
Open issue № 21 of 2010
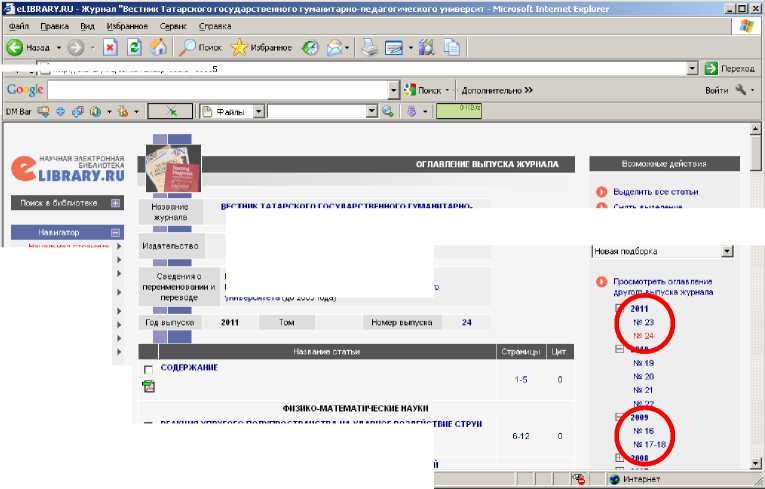(644, 390)
